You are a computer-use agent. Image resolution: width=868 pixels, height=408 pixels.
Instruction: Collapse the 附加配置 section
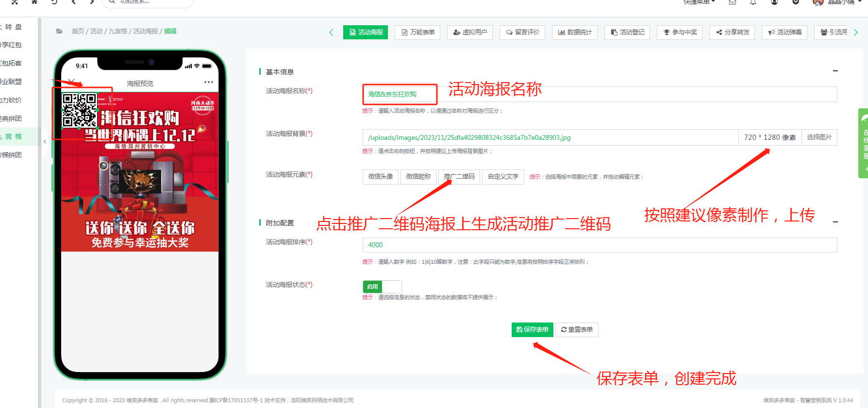[x=835, y=222]
